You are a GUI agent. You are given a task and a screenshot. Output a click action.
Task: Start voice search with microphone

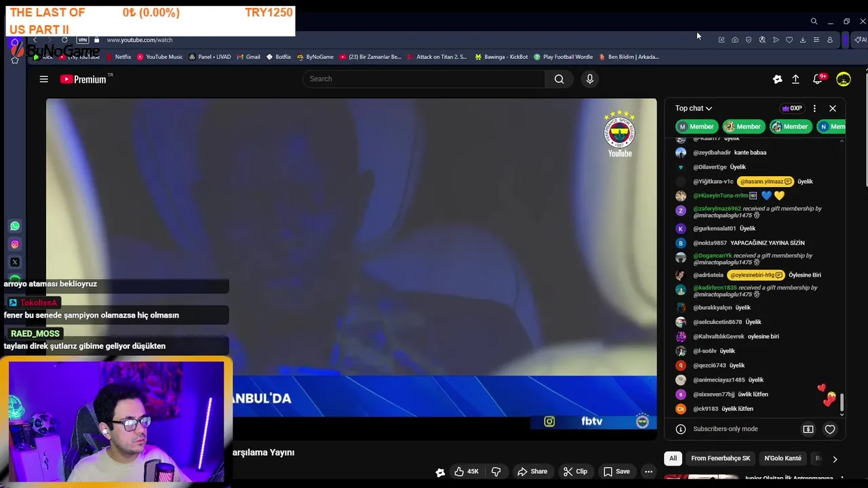click(589, 79)
